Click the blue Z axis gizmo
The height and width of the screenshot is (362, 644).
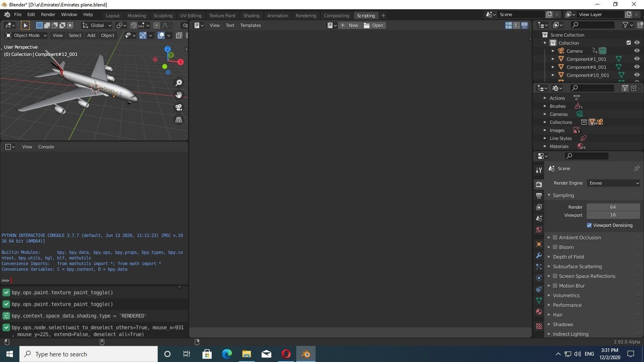(167, 49)
